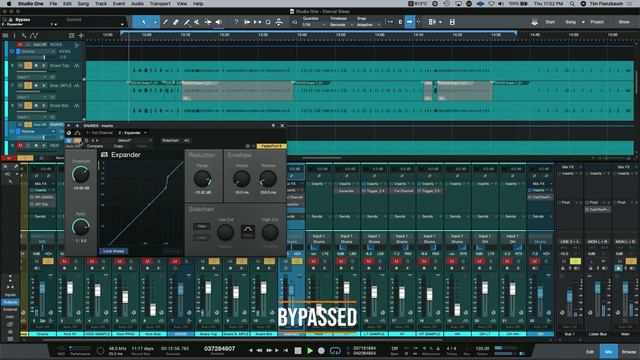
Task: Click the Record button in the transport
Action: [x=321, y=351]
